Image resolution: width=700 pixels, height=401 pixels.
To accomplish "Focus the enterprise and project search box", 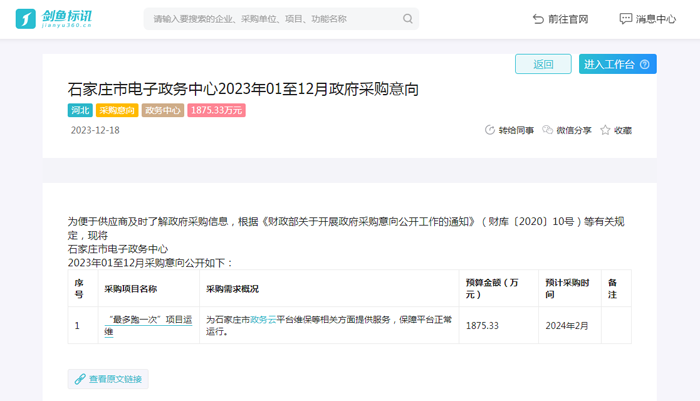I will click(x=270, y=19).
